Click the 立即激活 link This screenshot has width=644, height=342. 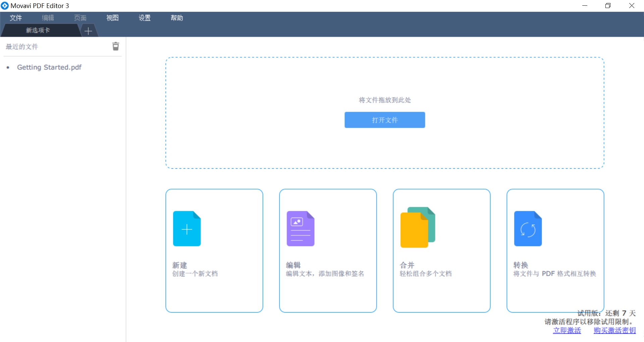pos(567,330)
